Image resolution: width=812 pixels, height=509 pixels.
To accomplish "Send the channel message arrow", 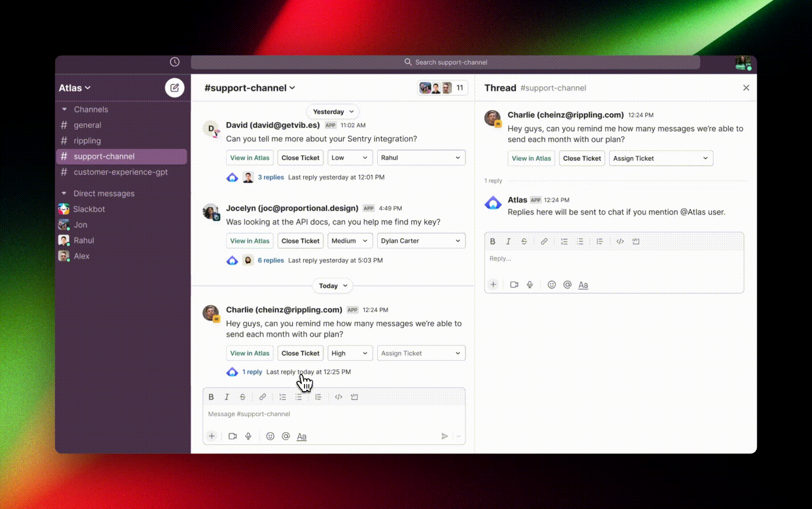I will 444,436.
